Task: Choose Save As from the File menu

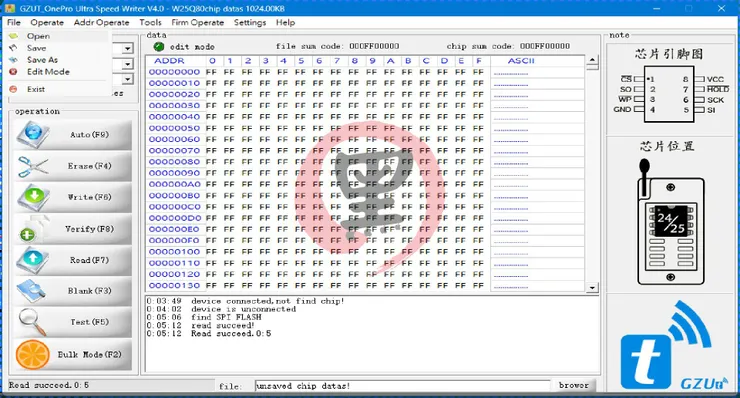Action: pos(42,60)
